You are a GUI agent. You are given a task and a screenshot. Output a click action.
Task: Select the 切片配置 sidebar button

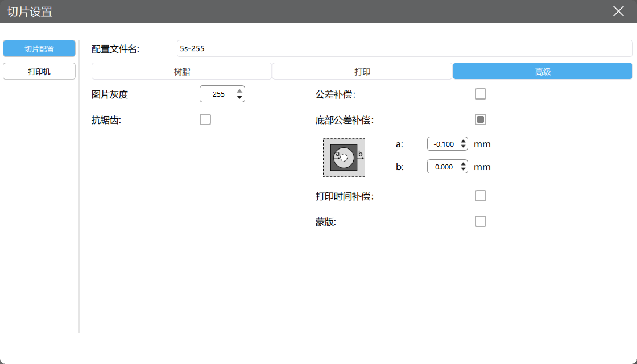39,49
